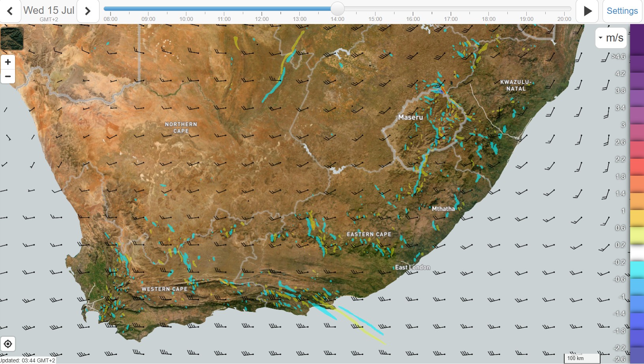Click the Mthatha city label
644x364 pixels.
[x=443, y=208]
